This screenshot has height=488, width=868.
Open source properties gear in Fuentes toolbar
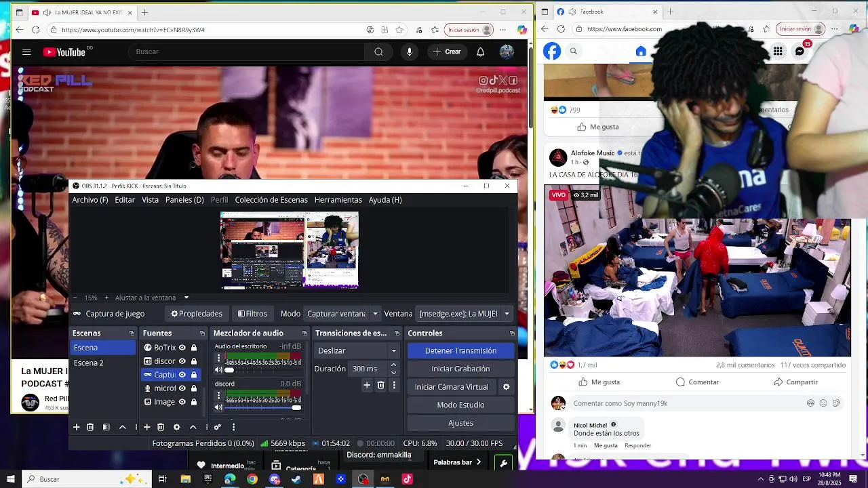tap(177, 427)
